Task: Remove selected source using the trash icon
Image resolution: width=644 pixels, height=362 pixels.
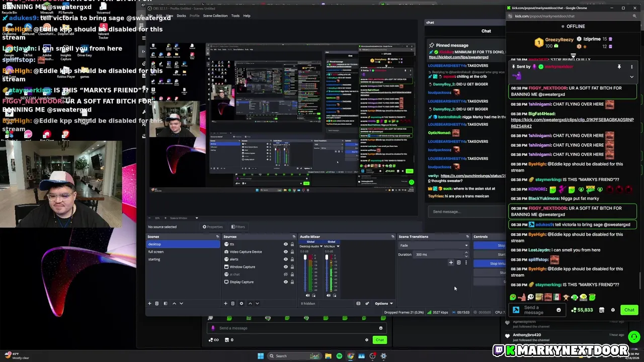Action: point(232,303)
